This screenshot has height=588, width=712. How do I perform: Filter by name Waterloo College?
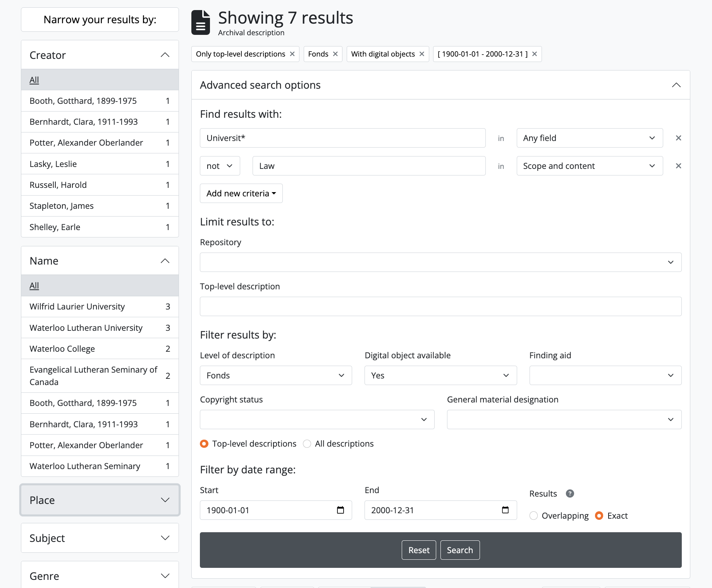[x=62, y=349]
